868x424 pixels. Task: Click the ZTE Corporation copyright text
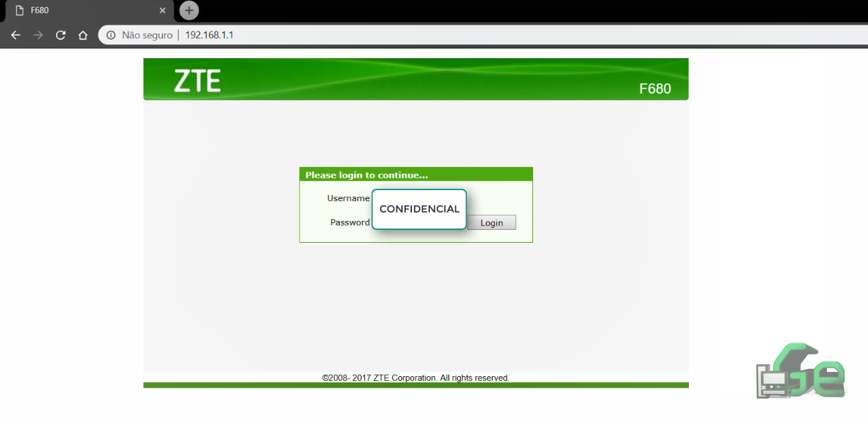coord(416,377)
